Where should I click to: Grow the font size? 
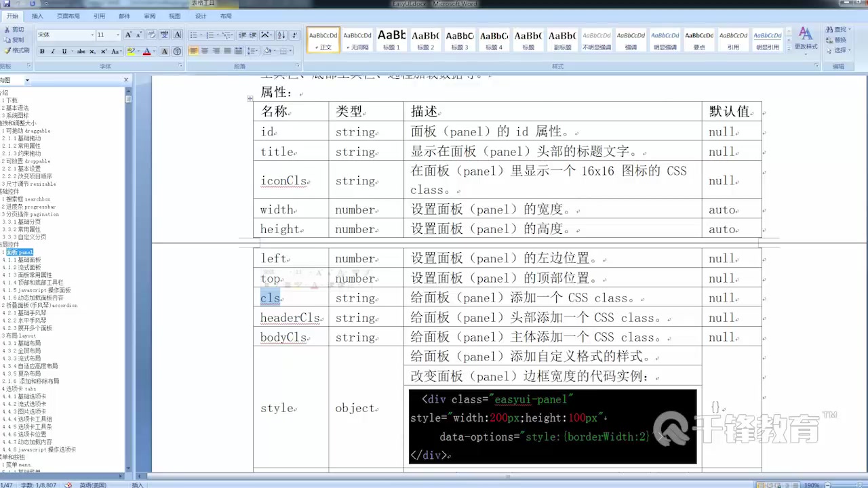click(x=129, y=35)
